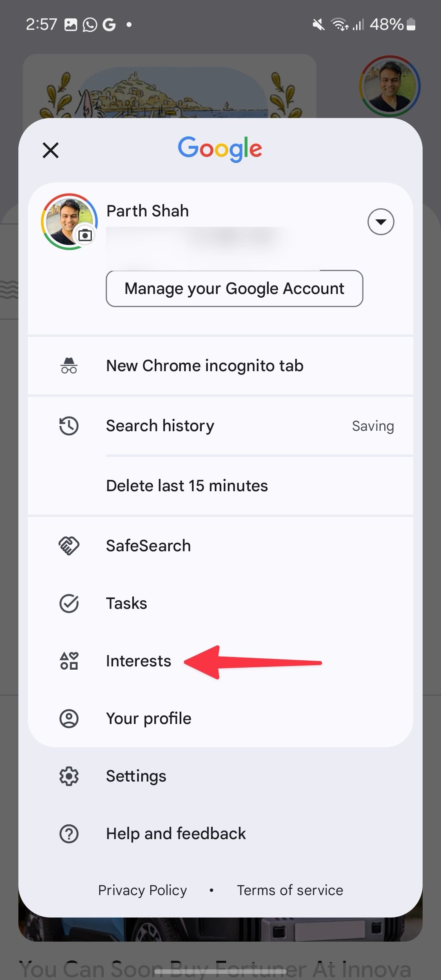
Task: Open Search history from the menu
Action: click(x=160, y=425)
